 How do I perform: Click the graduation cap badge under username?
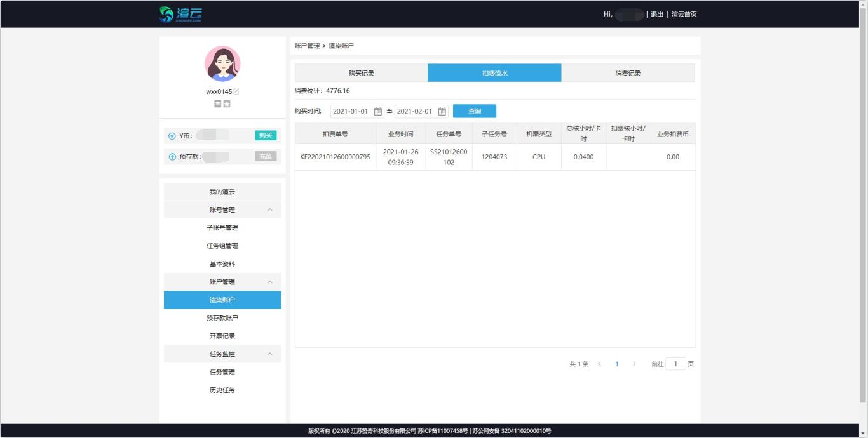(x=217, y=103)
